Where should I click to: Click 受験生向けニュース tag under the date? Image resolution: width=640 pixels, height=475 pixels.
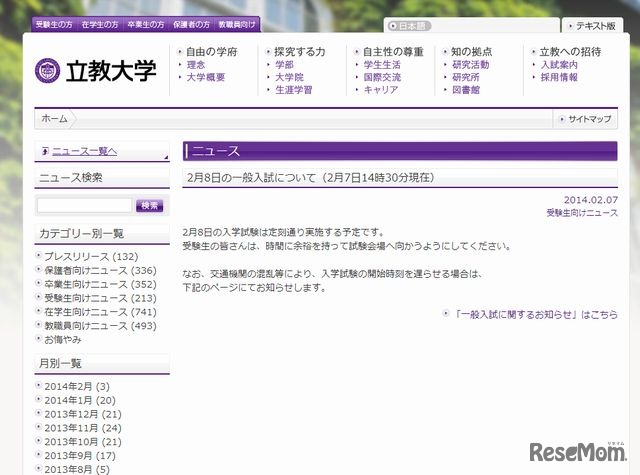[x=582, y=213]
